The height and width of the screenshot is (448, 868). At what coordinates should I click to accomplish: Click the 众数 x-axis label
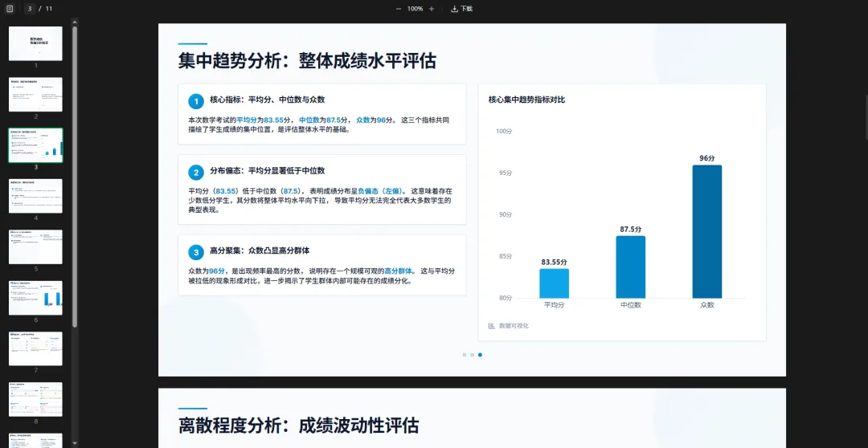707,305
